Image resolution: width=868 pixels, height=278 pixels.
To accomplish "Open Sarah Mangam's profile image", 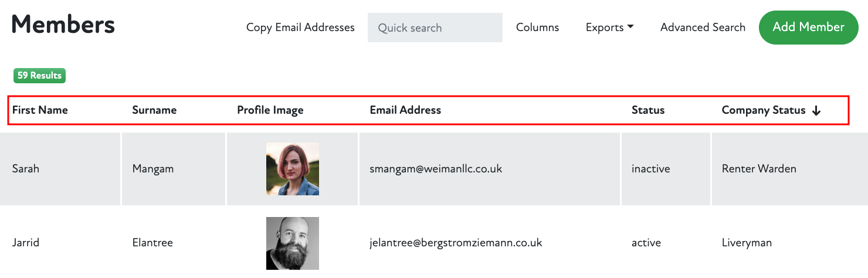I will (x=292, y=169).
